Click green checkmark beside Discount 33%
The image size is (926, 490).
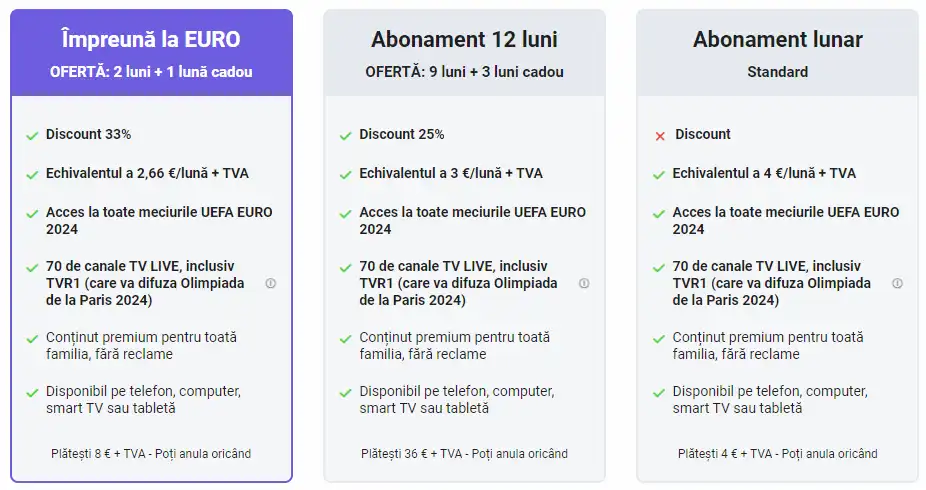point(32,135)
